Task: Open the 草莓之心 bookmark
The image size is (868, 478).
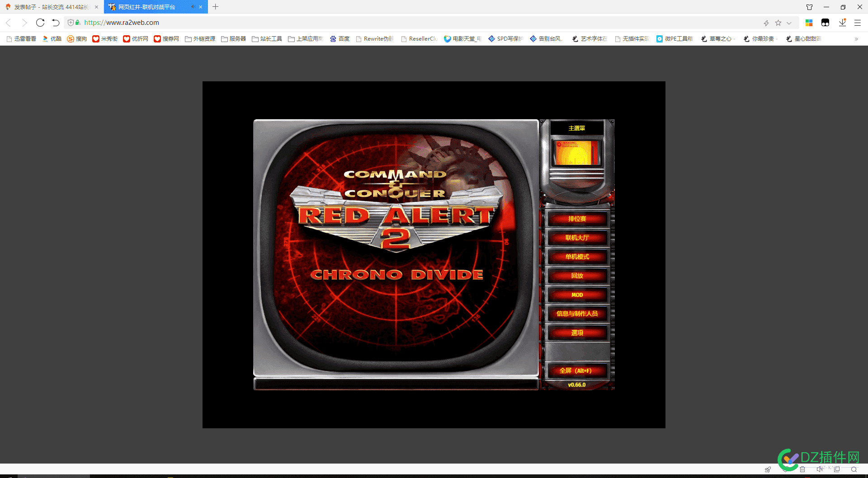Action: (718, 39)
